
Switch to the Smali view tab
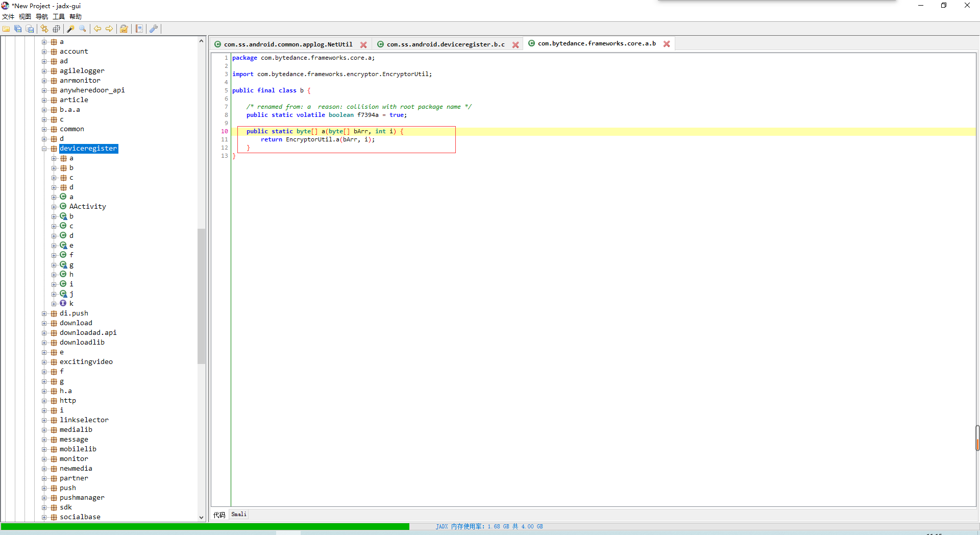pyautogui.click(x=239, y=514)
